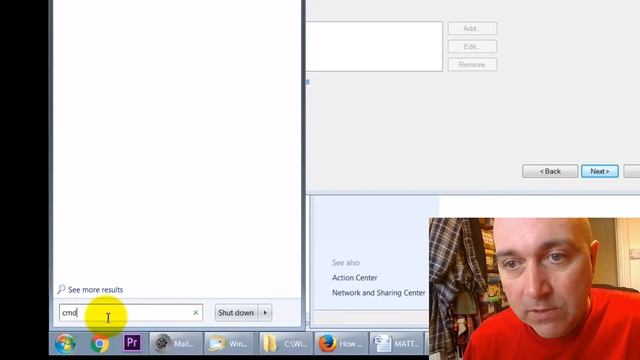This screenshot has height=360, width=640.
Task: Clear the Start menu search box
Action: [x=196, y=313]
